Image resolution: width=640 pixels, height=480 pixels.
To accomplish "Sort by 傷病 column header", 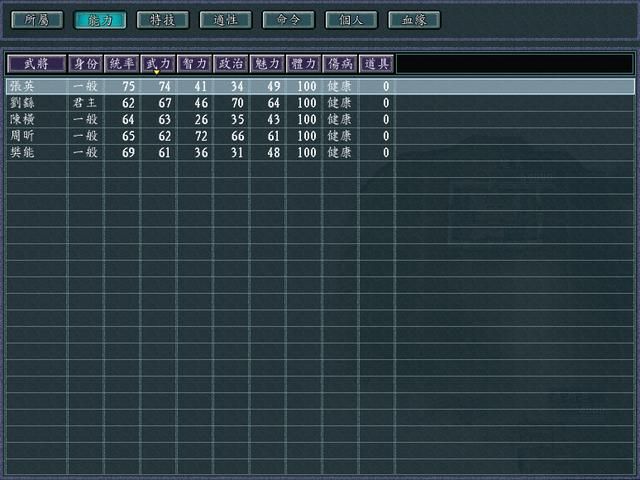I will pos(340,64).
